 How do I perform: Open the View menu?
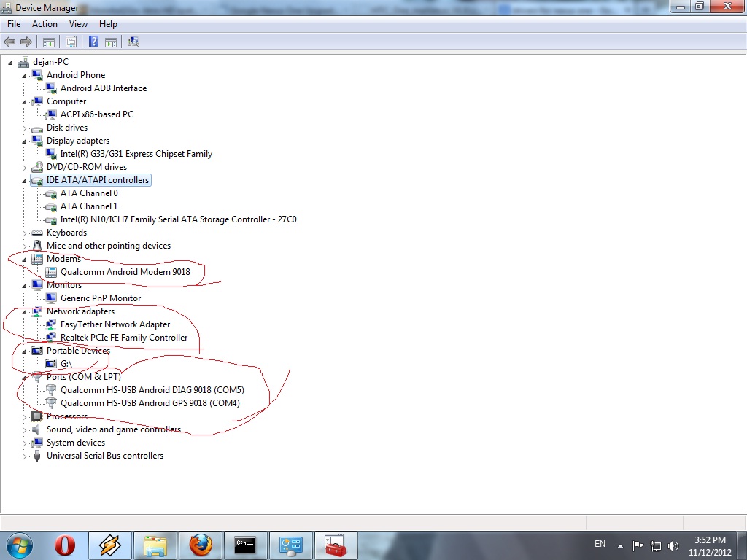point(78,24)
